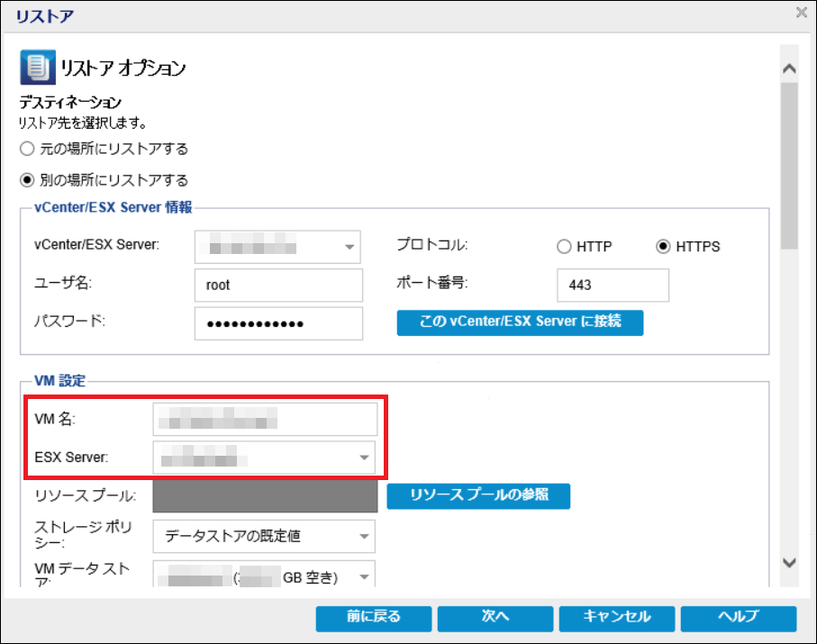The image size is (817, 644).
Task: Open the vCenter/ESX Server dropdown
Action: click(348, 247)
